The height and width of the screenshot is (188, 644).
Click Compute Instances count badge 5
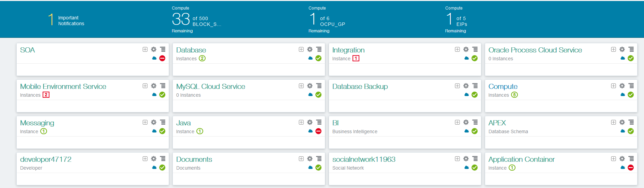tap(514, 95)
